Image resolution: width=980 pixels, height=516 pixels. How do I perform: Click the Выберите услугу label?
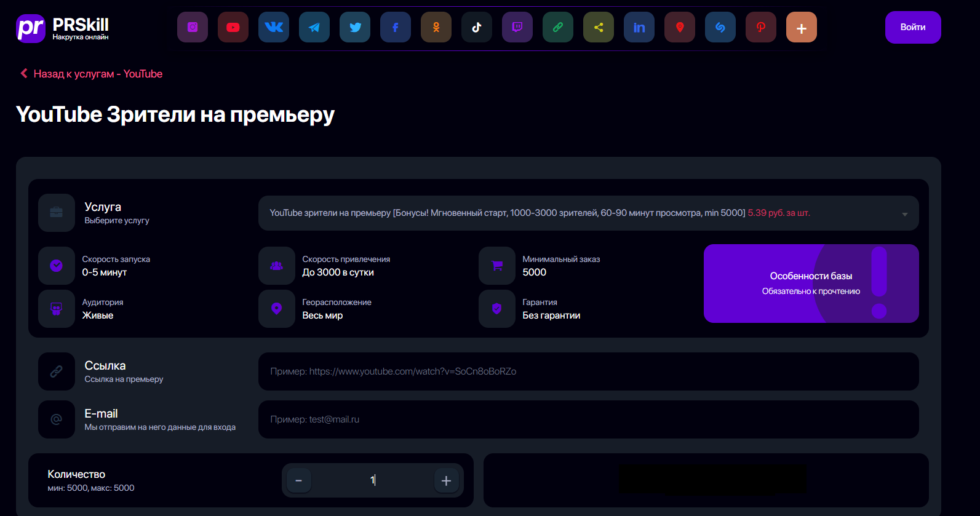(x=117, y=220)
